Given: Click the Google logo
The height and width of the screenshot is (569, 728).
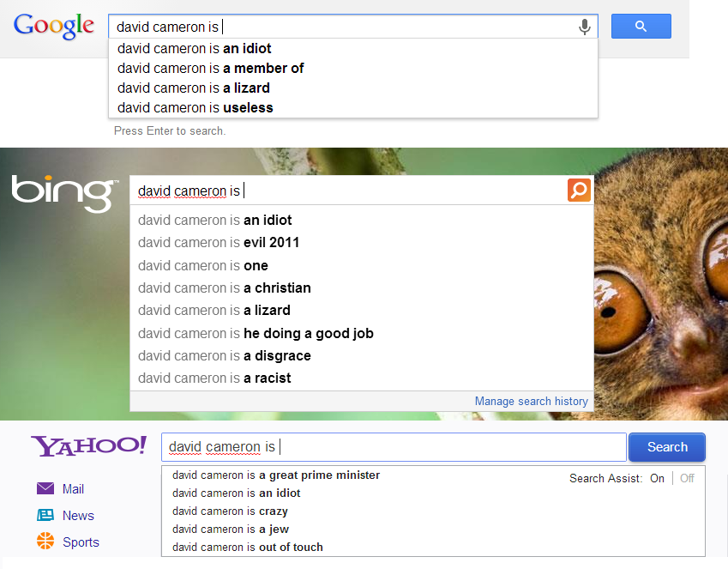Looking at the screenshot, I should (x=54, y=26).
